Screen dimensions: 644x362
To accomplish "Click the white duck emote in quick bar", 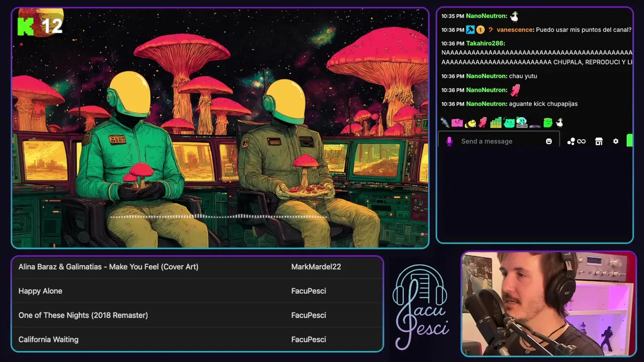I will [x=559, y=123].
